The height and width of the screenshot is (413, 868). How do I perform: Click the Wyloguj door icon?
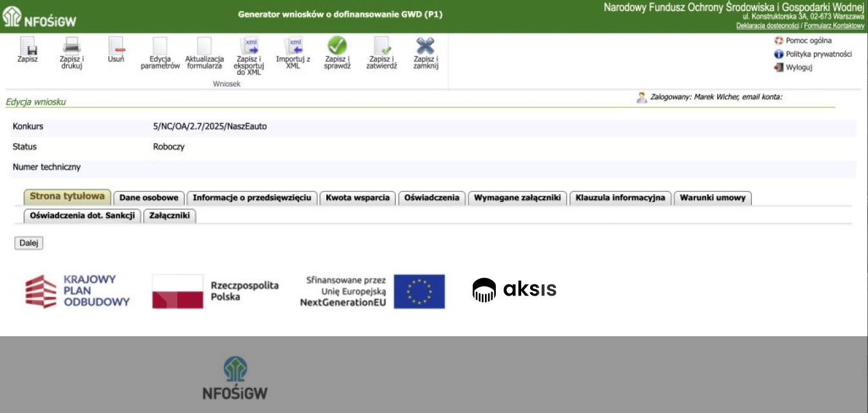pos(778,67)
